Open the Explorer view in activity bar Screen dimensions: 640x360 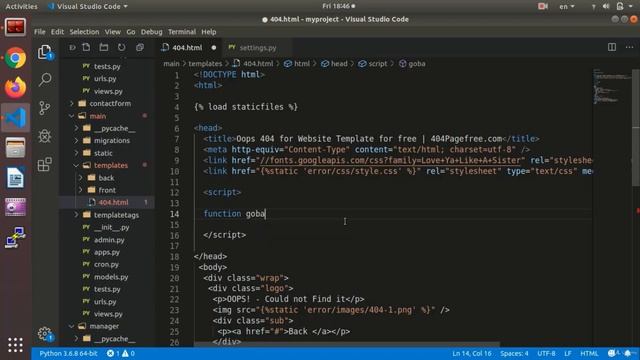tap(45, 52)
